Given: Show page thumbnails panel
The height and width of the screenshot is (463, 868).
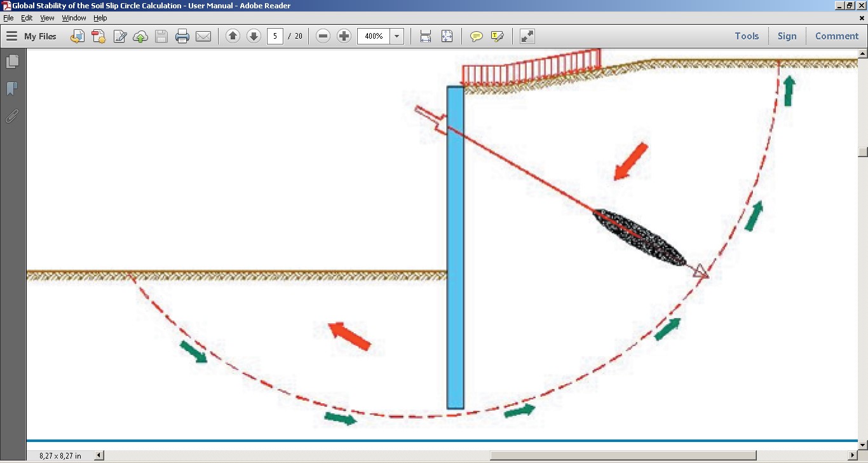Looking at the screenshot, I should coord(12,62).
